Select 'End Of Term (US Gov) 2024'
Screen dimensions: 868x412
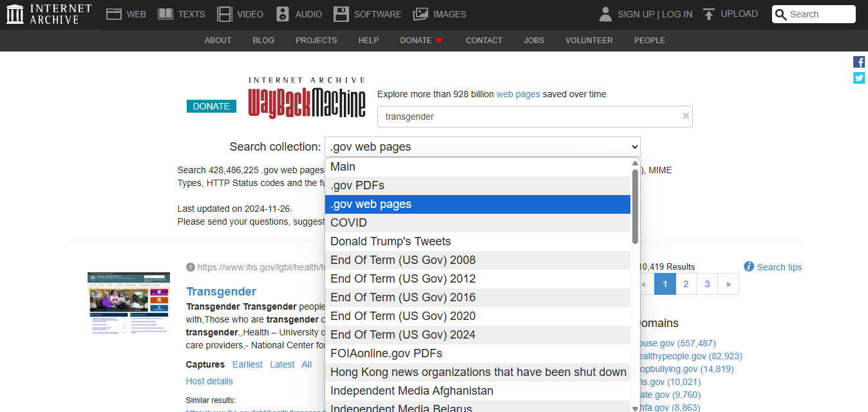pyautogui.click(x=478, y=335)
